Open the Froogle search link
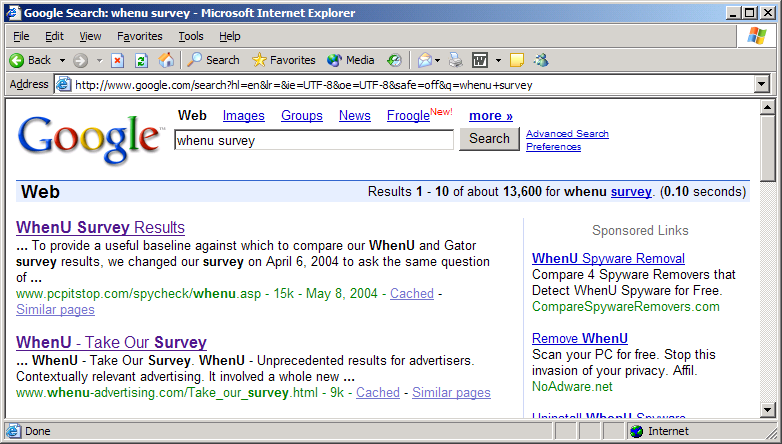 pos(408,116)
